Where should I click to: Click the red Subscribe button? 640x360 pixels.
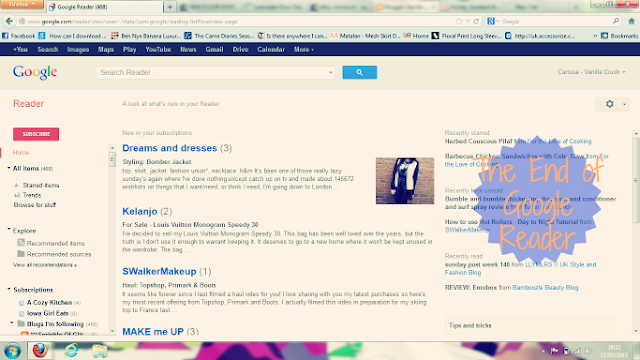click(36, 134)
